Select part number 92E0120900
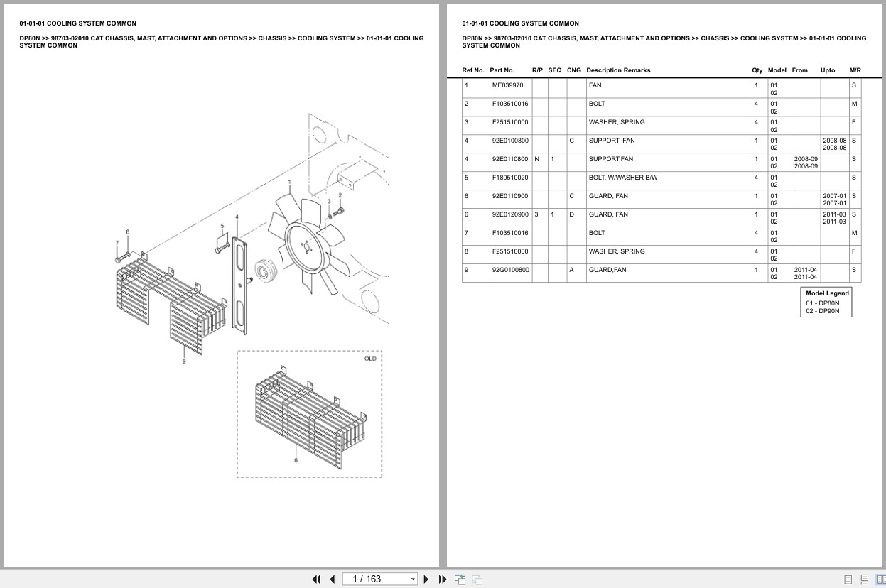Screen dimensions: 886x588 coord(510,214)
